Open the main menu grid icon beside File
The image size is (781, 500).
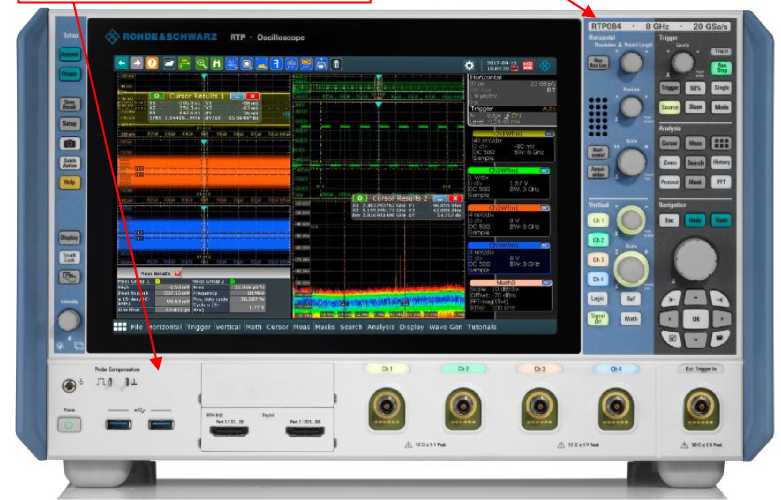(x=120, y=327)
